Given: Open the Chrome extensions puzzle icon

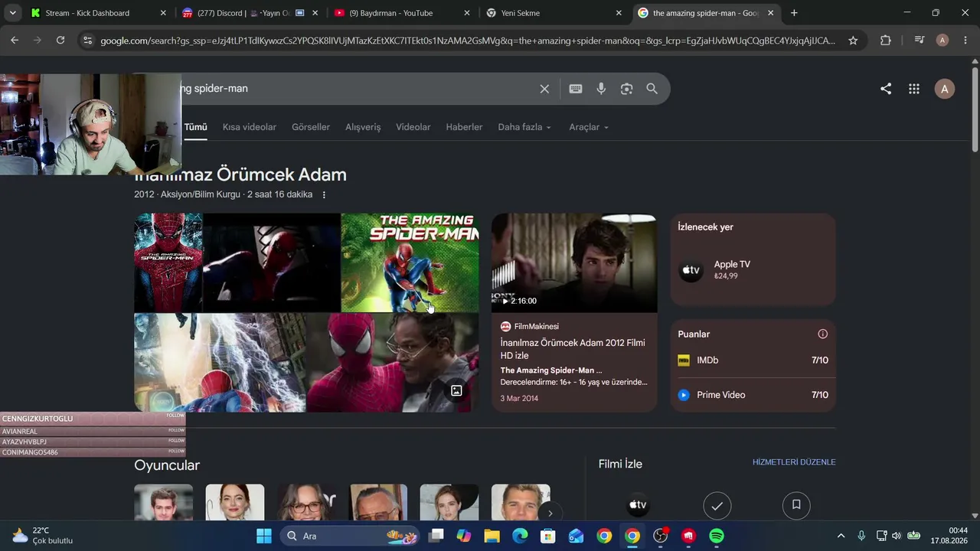Looking at the screenshot, I should [x=886, y=41].
